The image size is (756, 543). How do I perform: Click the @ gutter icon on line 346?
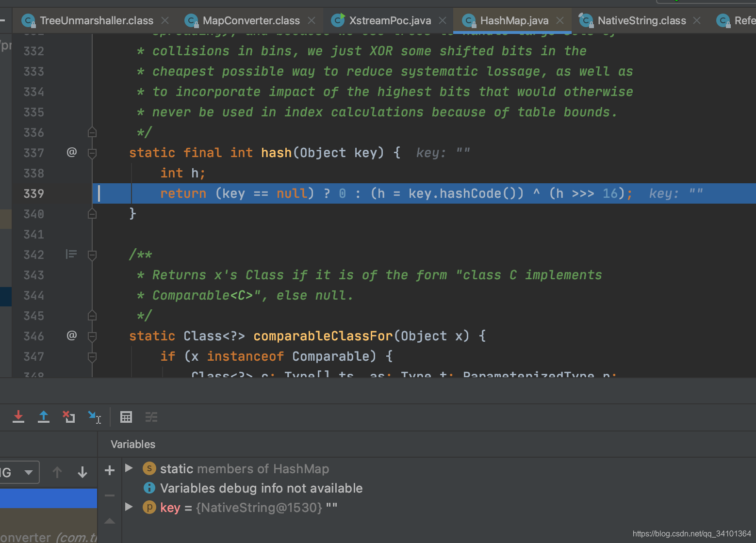pyautogui.click(x=72, y=335)
